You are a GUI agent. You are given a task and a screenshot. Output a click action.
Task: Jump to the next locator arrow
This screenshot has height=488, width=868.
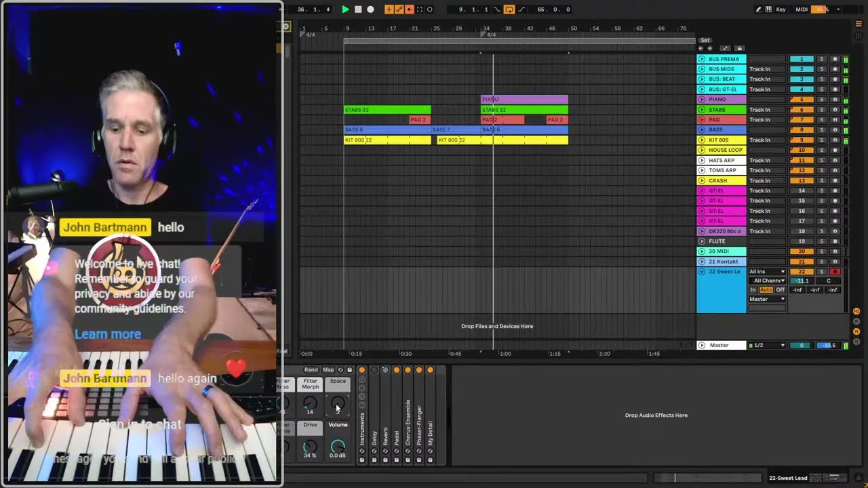click(x=710, y=48)
